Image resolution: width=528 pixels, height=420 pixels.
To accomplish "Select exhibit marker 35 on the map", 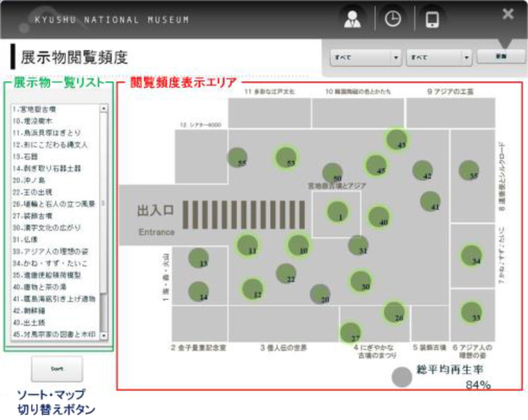I will tap(469, 171).
